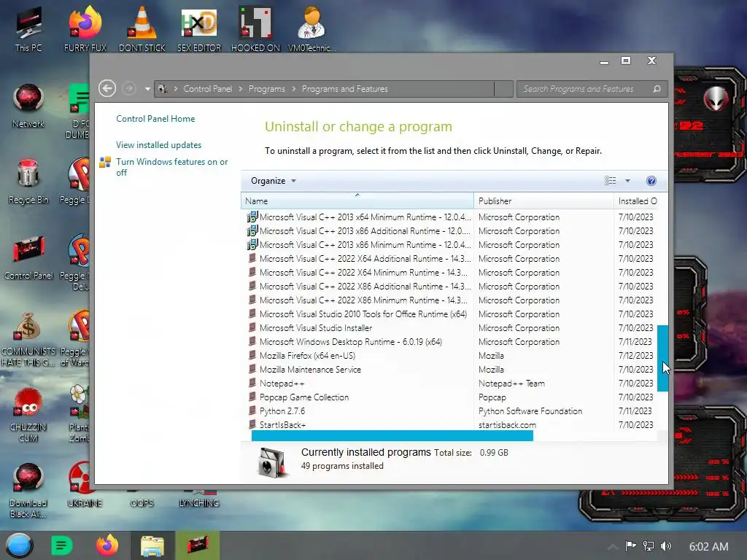Click the Windows features shield icon

(x=105, y=163)
